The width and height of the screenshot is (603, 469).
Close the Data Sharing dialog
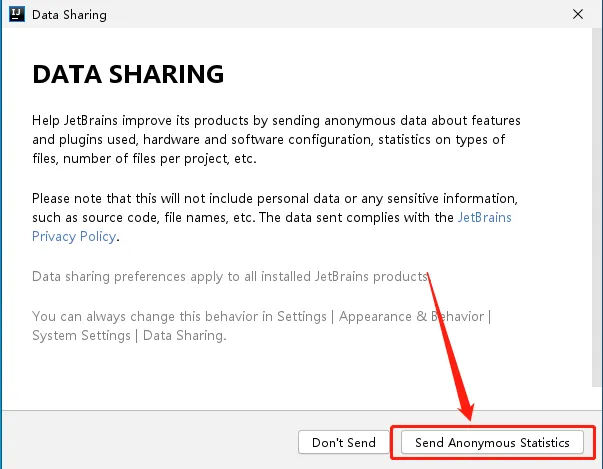[578, 14]
